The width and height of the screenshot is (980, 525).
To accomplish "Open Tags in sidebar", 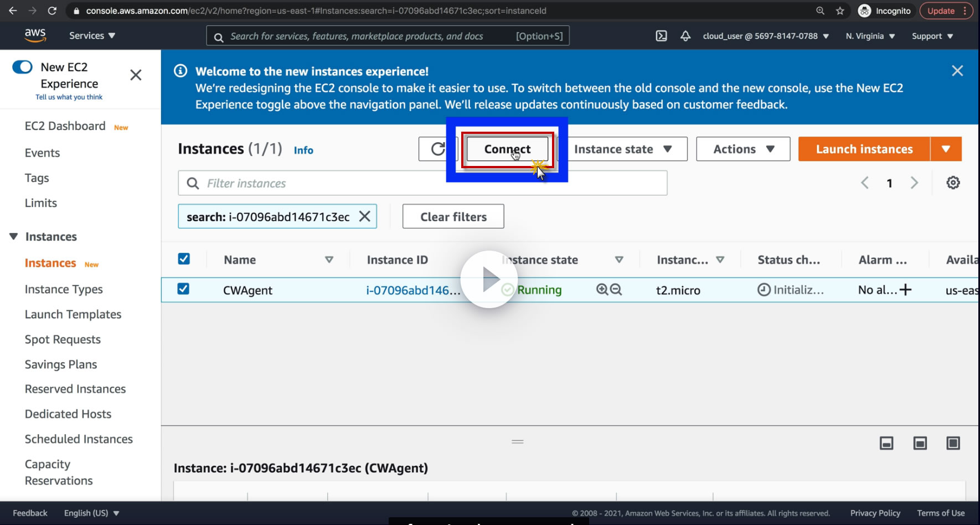I will (37, 178).
